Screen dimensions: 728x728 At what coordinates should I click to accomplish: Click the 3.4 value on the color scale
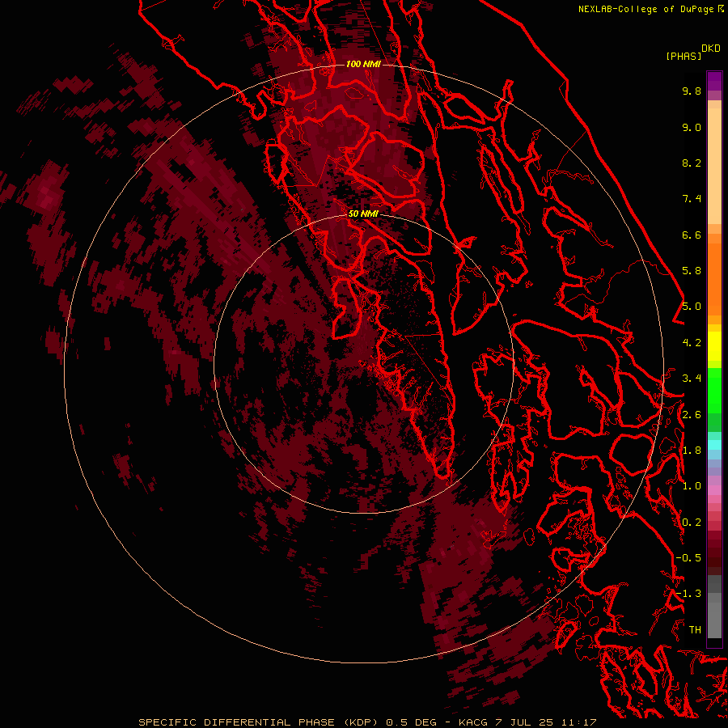[x=692, y=379]
